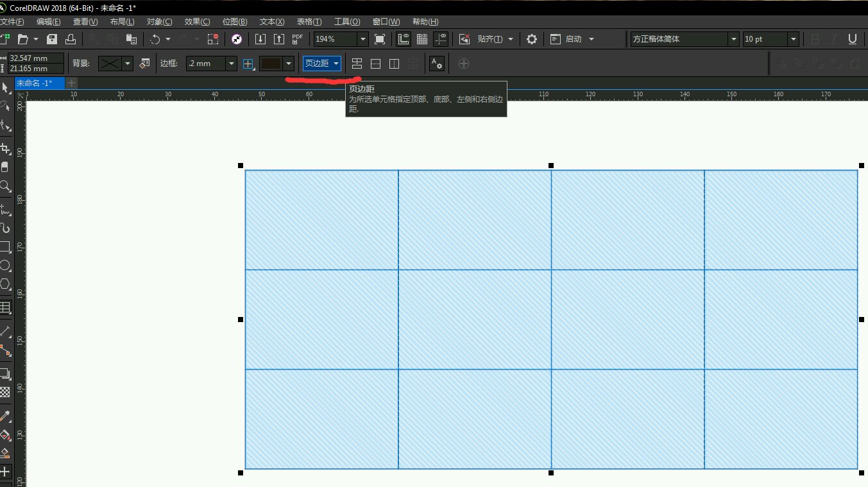Turn snapping off with the Snap Off icon
868x487 pixels.
pos(464,39)
